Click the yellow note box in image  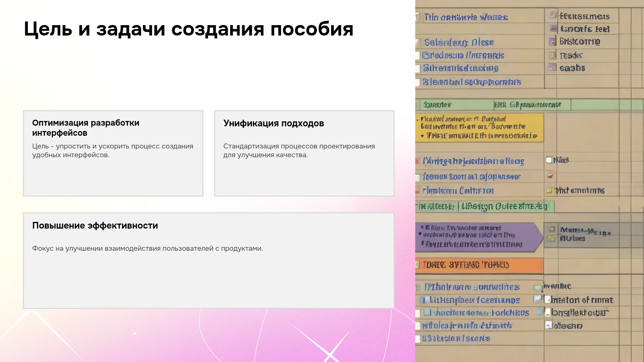pyautogui.click(x=479, y=127)
